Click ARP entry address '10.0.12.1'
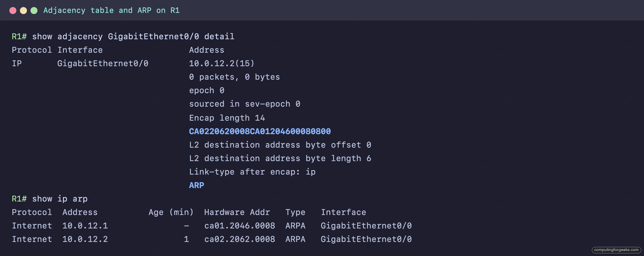The image size is (644, 256). point(85,226)
